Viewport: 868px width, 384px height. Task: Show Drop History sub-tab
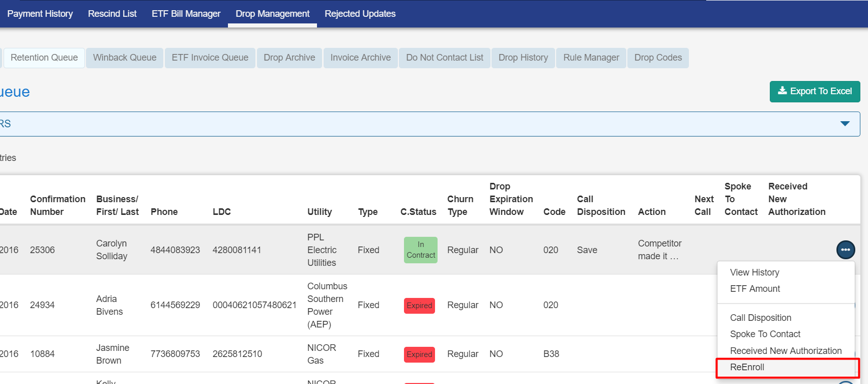pyautogui.click(x=523, y=58)
